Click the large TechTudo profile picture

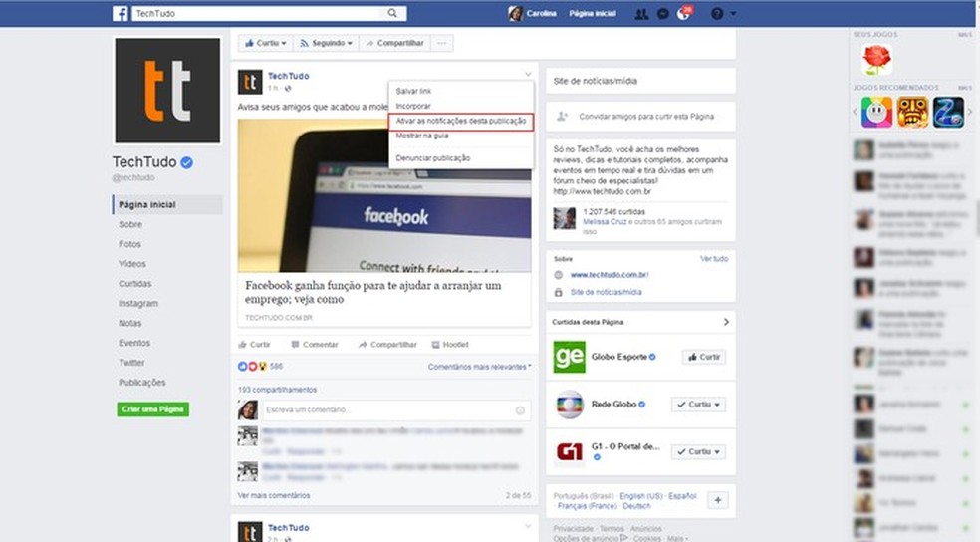click(x=167, y=91)
